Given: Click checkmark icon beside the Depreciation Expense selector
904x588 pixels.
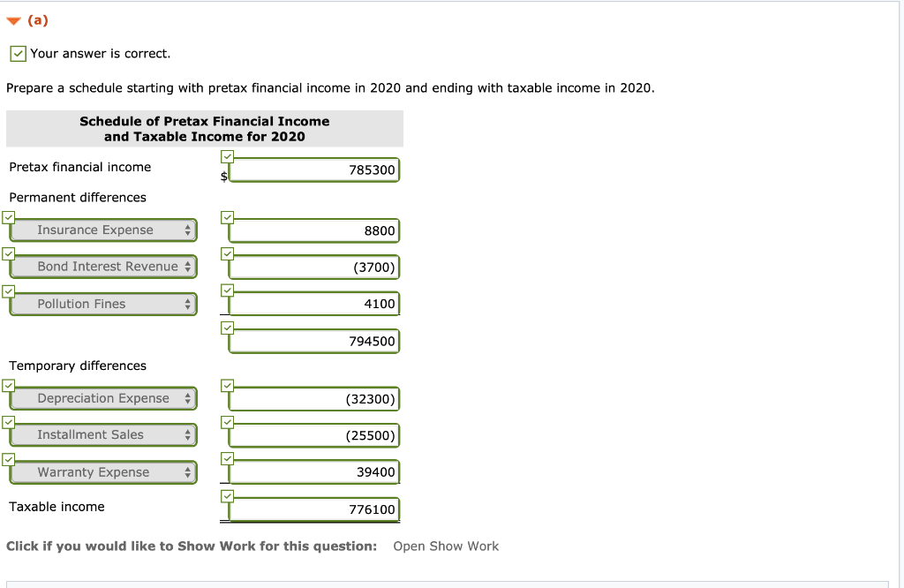Looking at the screenshot, I should (x=8, y=385).
